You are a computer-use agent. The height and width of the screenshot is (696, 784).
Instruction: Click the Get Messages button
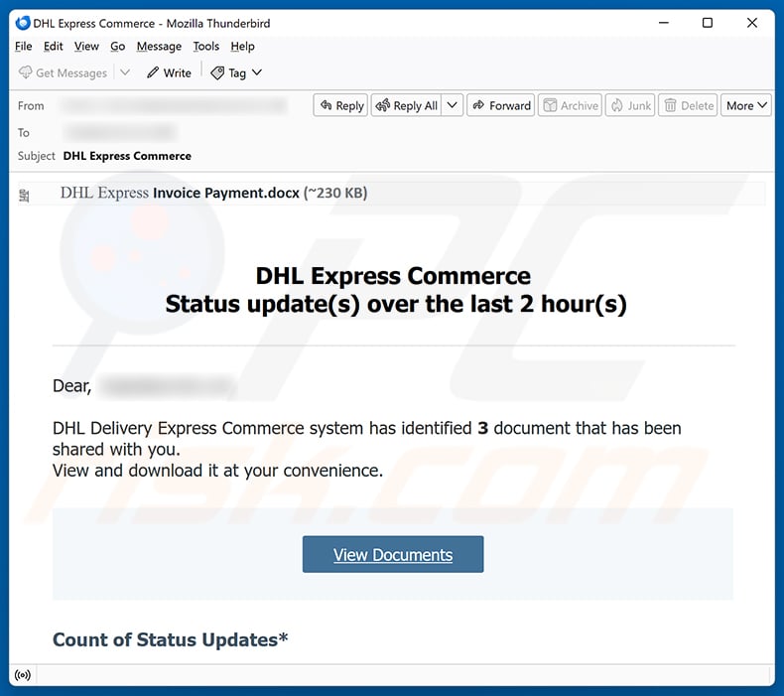click(x=63, y=73)
